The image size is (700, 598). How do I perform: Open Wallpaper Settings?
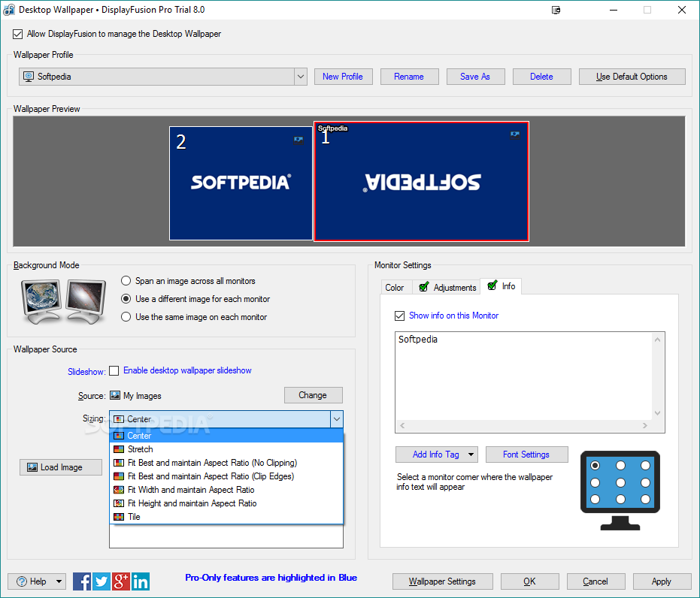[442, 581]
